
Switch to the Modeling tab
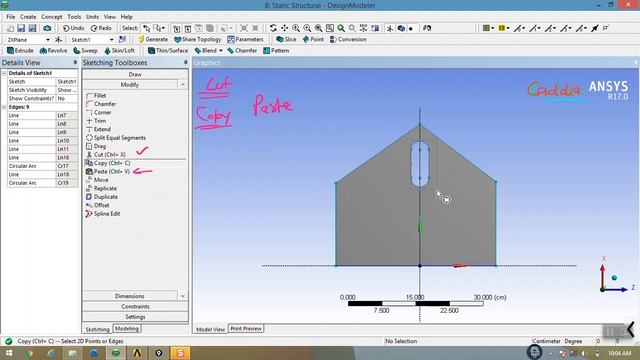[127, 329]
